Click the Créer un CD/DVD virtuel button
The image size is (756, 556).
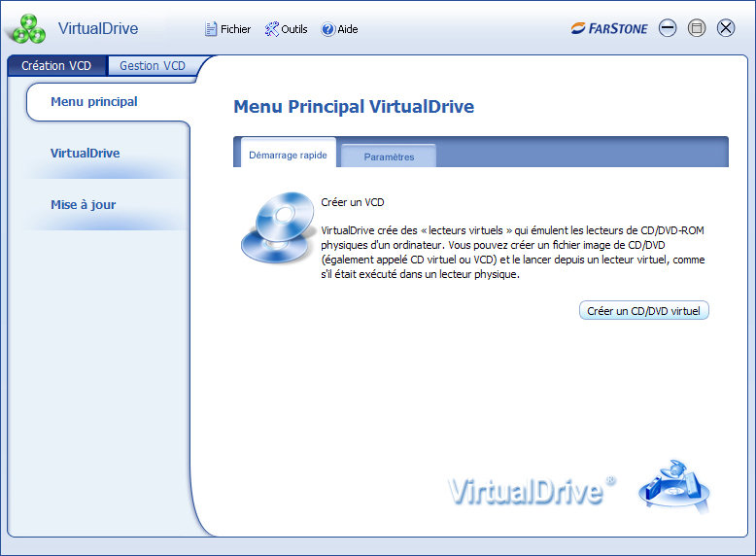(x=643, y=310)
